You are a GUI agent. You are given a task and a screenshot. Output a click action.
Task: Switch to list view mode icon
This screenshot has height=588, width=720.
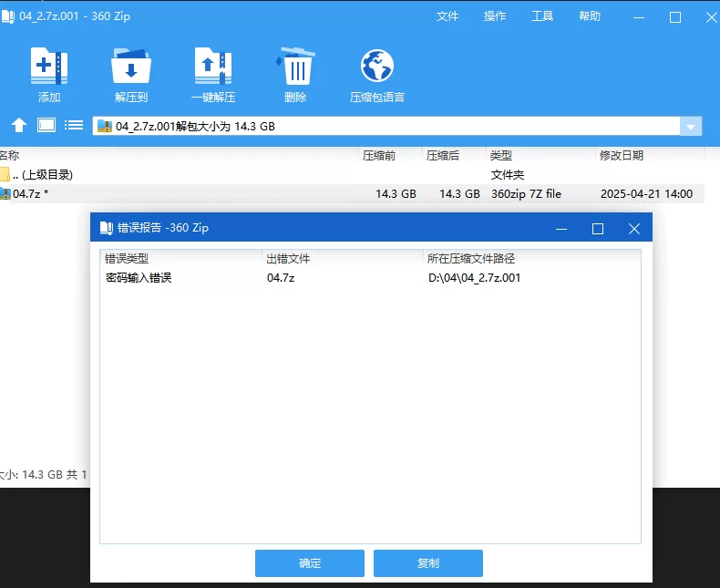click(x=74, y=125)
